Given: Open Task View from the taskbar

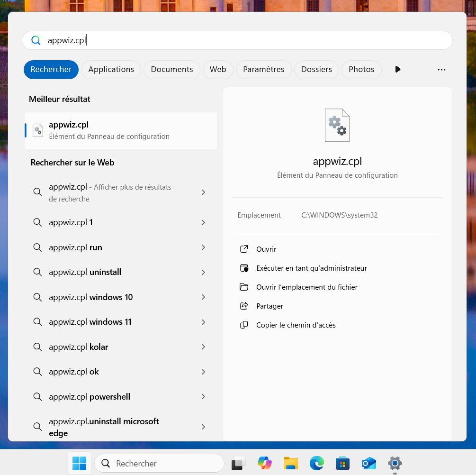Looking at the screenshot, I should click(x=239, y=463).
